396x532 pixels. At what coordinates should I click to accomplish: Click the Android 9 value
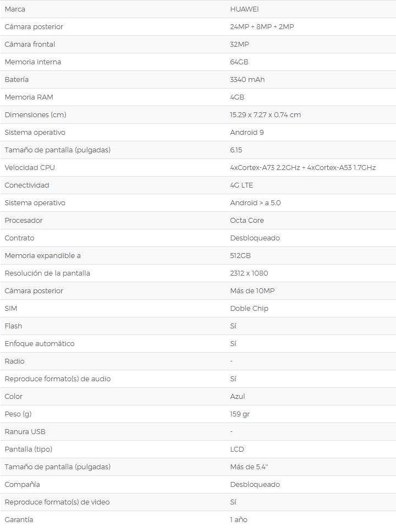(x=247, y=133)
